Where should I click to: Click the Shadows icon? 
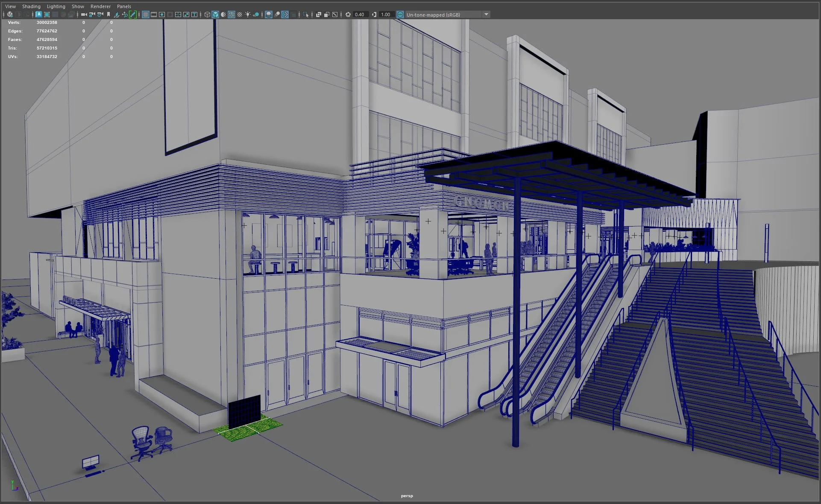coord(256,15)
